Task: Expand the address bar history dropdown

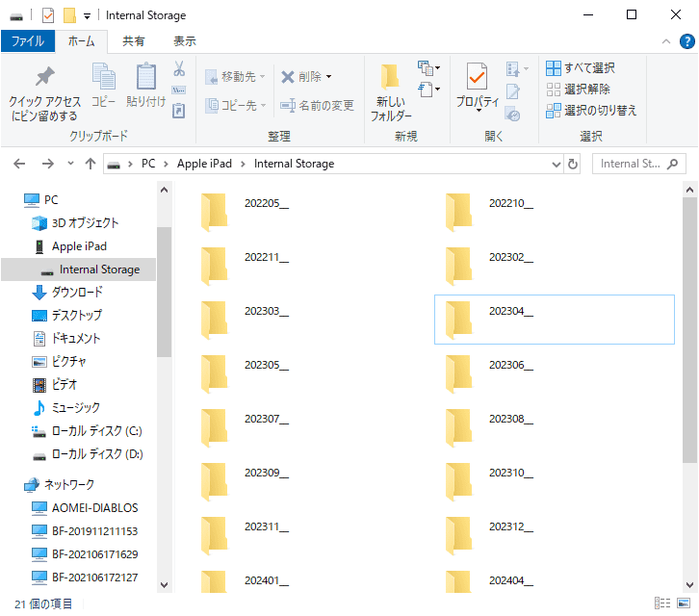Action: 556,164
